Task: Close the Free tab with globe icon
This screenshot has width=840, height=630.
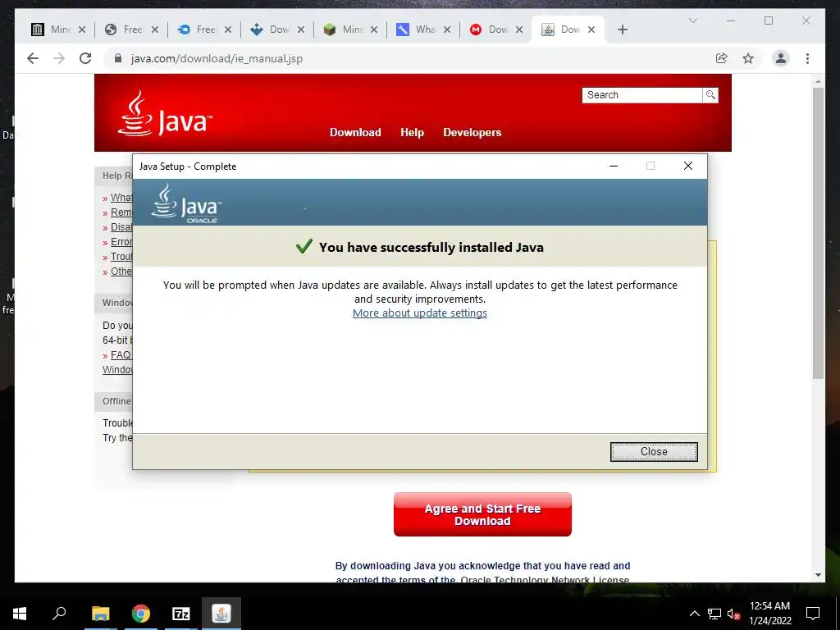Action: coord(155,30)
